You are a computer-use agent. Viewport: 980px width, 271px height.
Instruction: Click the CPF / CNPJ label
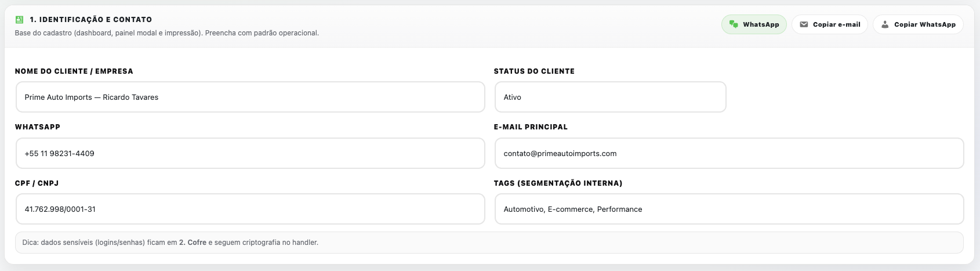(37, 183)
